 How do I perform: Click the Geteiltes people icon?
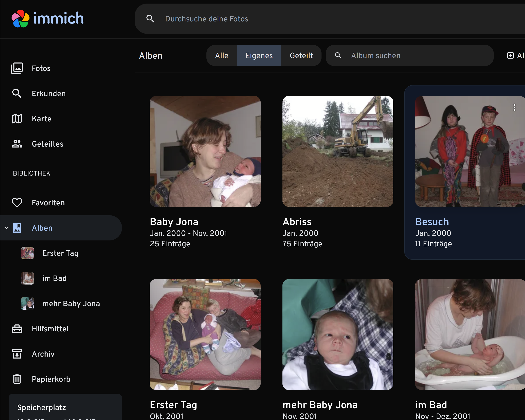point(17,144)
